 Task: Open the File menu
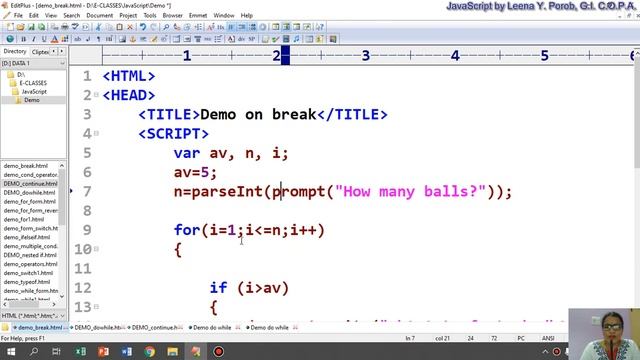(x=18, y=16)
